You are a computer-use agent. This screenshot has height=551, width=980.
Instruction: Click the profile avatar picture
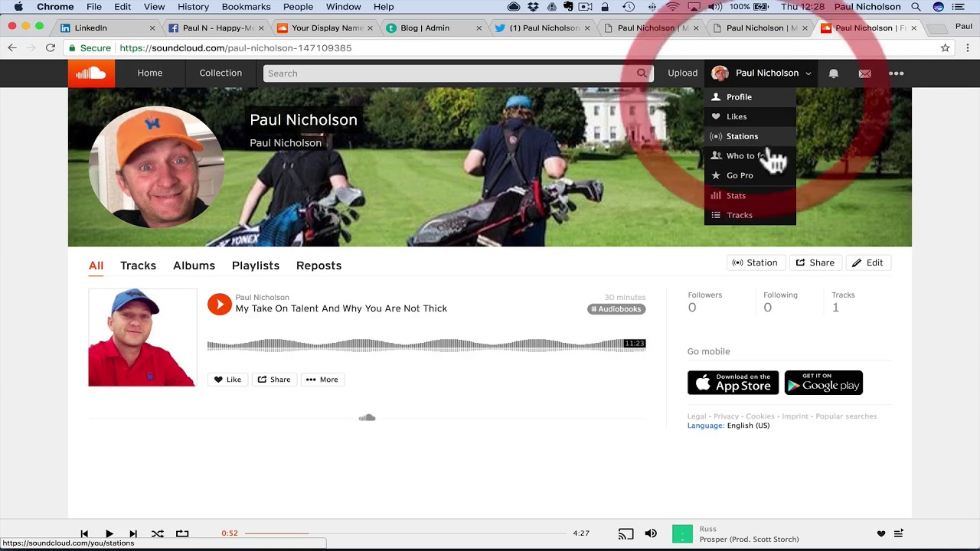[155, 167]
